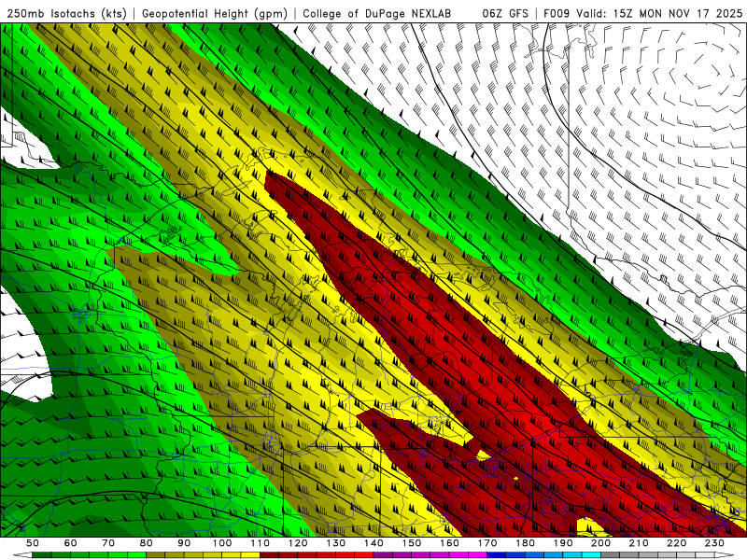
Task: Click the 'Geopotential Height (gpm)' header text
Action: click(215, 13)
